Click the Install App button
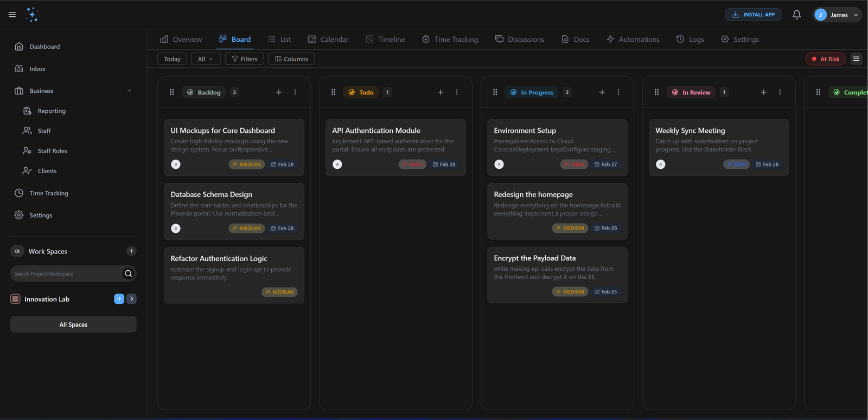 point(753,15)
